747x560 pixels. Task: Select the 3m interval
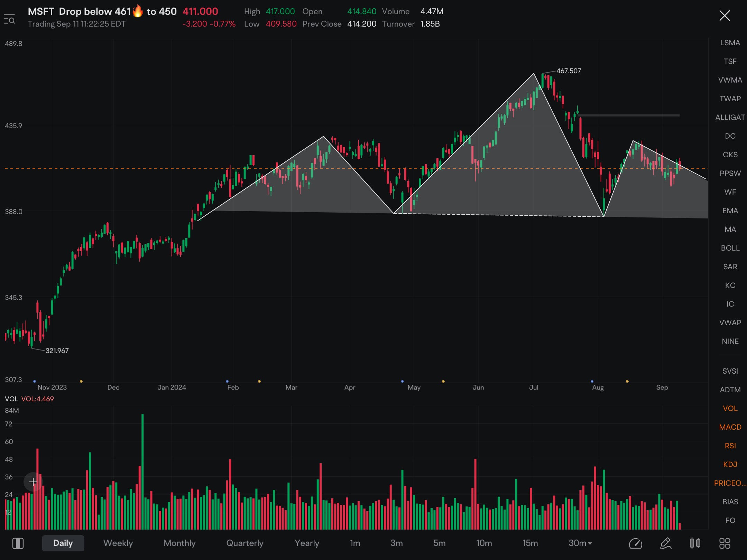coord(396,543)
